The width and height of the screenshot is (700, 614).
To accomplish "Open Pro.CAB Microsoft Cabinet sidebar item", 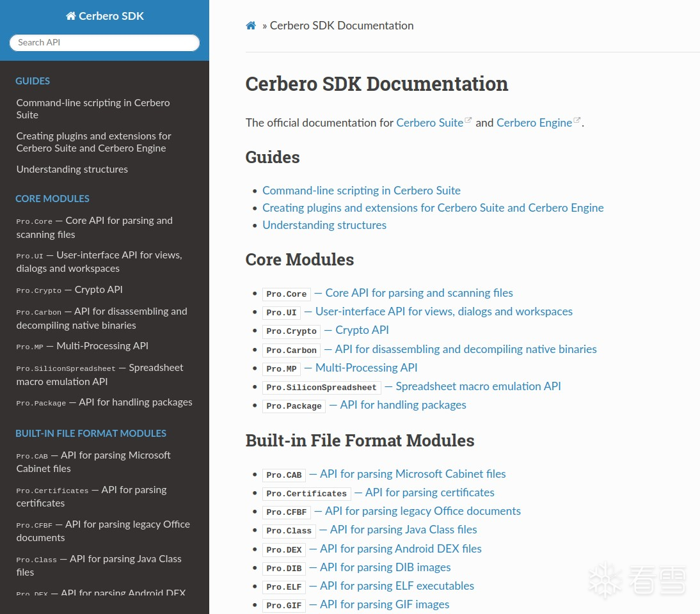I will 93,462.
